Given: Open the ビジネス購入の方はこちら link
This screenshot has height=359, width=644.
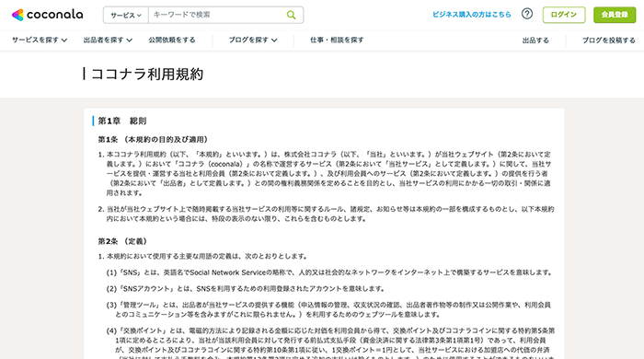Looking at the screenshot, I should [x=471, y=15].
